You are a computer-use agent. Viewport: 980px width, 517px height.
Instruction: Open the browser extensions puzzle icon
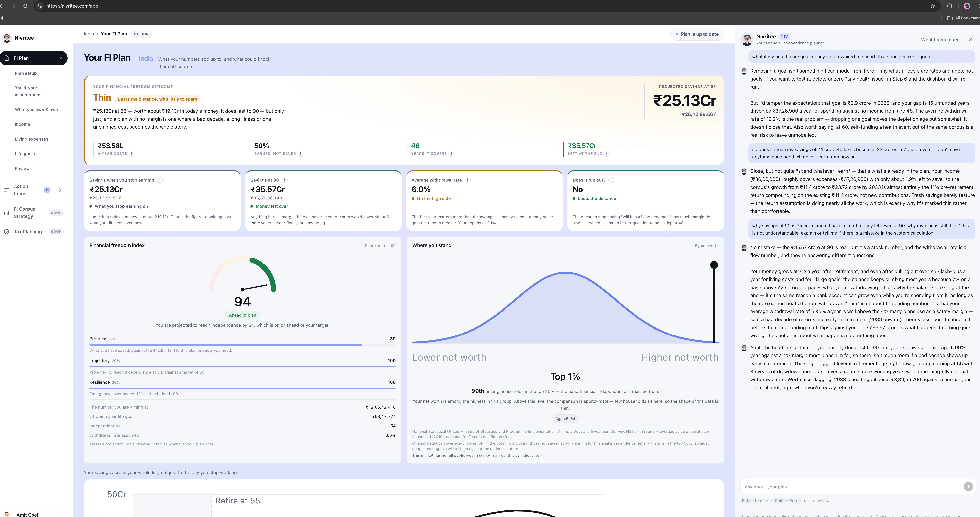click(x=950, y=6)
